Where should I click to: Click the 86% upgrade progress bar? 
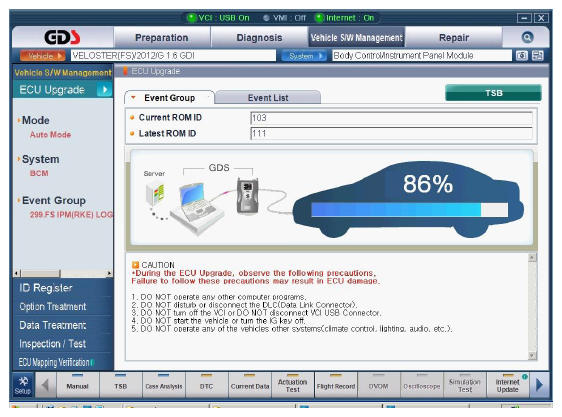pos(410,209)
